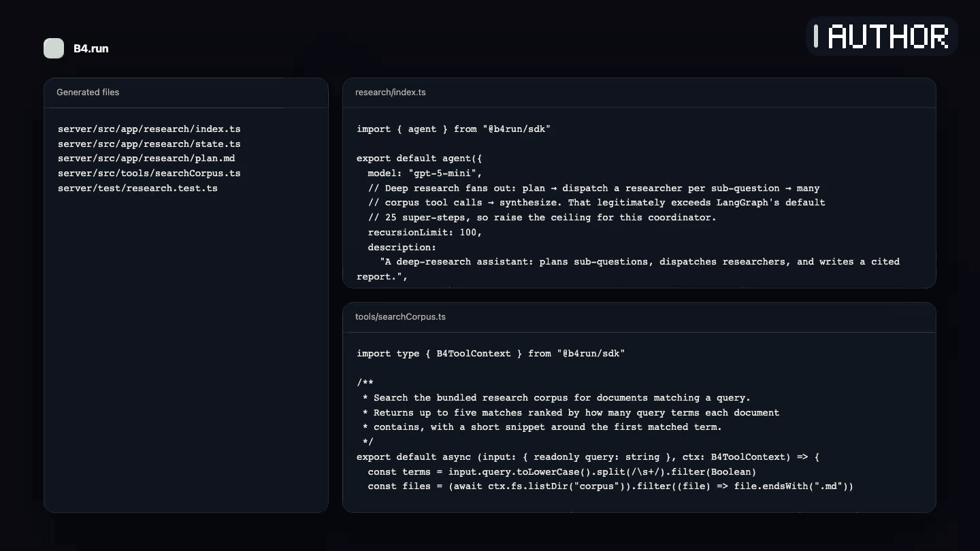Click the AUTHOR badge
980x551 pixels.
click(882, 36)
